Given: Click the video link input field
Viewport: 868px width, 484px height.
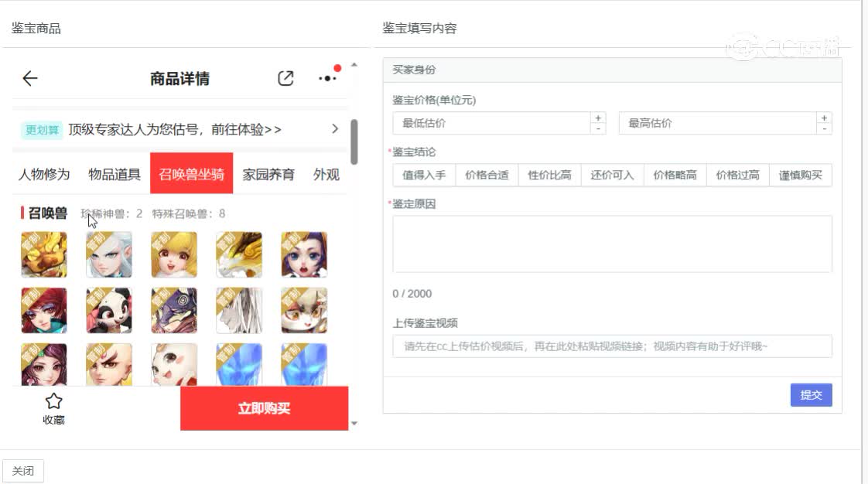Looking at the screenshot, I should 611,346.
